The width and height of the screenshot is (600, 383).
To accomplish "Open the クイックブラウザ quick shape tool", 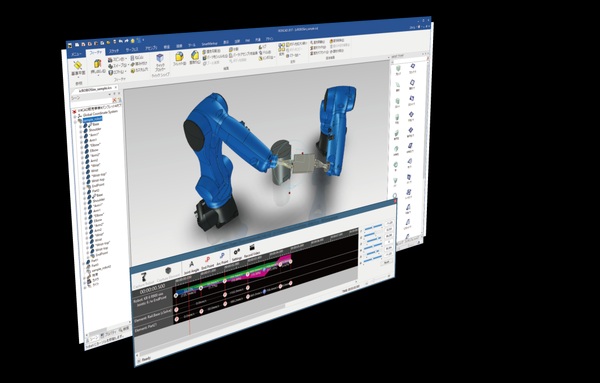I will (x=160, y=64).
